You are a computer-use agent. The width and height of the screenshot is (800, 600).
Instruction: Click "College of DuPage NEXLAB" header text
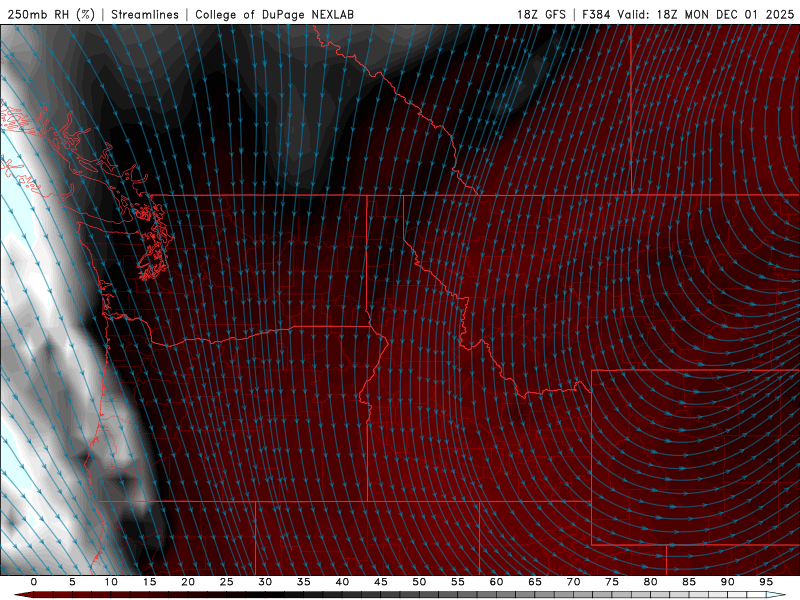point(274,14)
